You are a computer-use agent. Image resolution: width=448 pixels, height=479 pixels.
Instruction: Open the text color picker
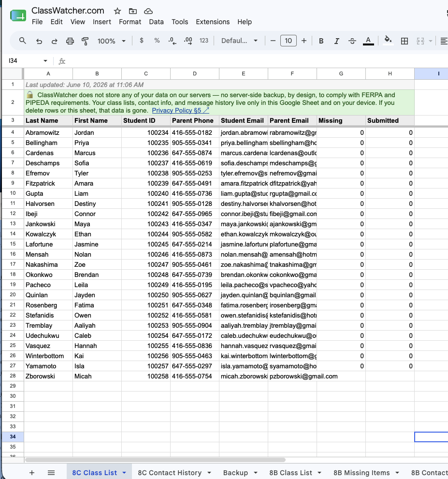(368, 41)
